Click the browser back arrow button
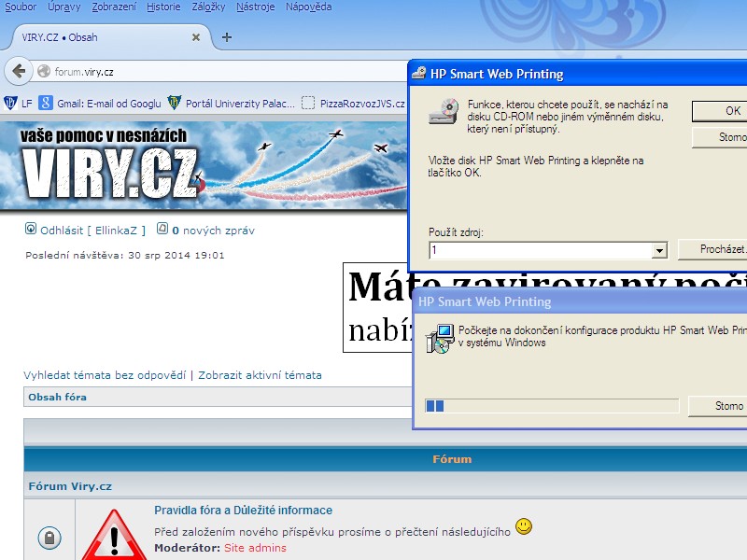Viewport: 747px width, 560px height. [19, 71]
